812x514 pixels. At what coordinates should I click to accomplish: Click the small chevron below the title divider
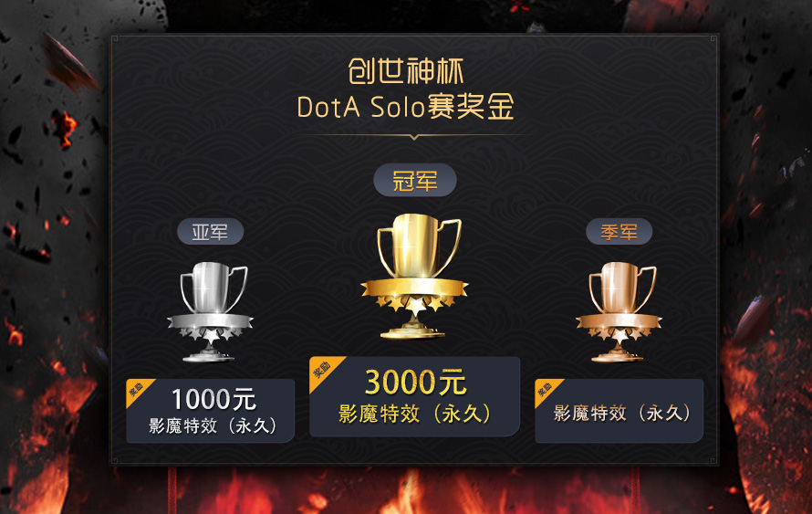(414, 137)
